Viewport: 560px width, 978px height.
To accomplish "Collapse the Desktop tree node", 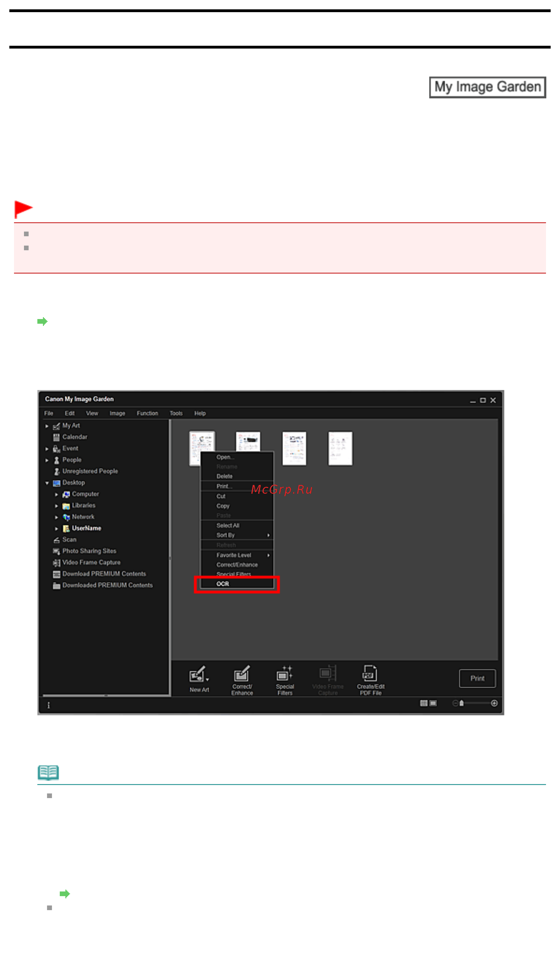I will coord(47,483).
